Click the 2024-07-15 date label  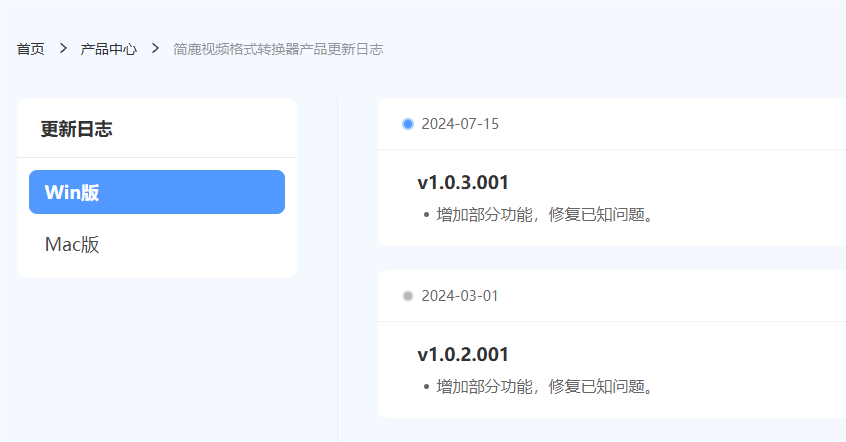(x=460, y=124)
